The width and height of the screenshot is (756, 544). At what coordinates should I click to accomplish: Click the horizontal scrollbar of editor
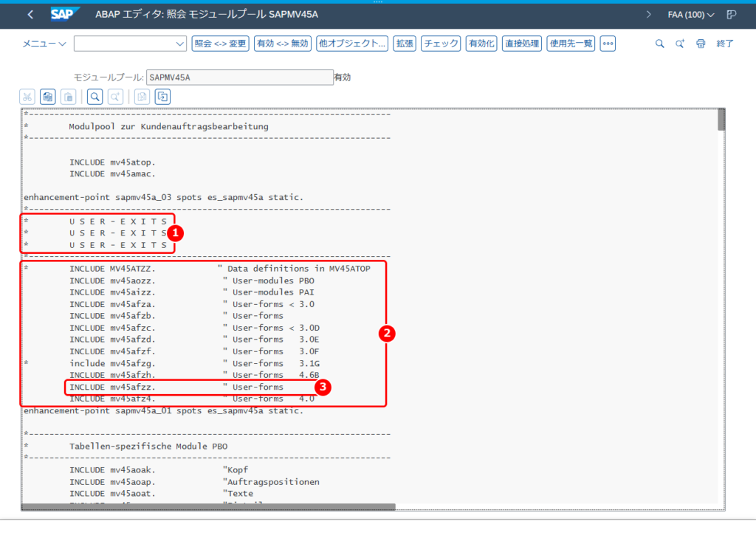(x=208, y=507)
